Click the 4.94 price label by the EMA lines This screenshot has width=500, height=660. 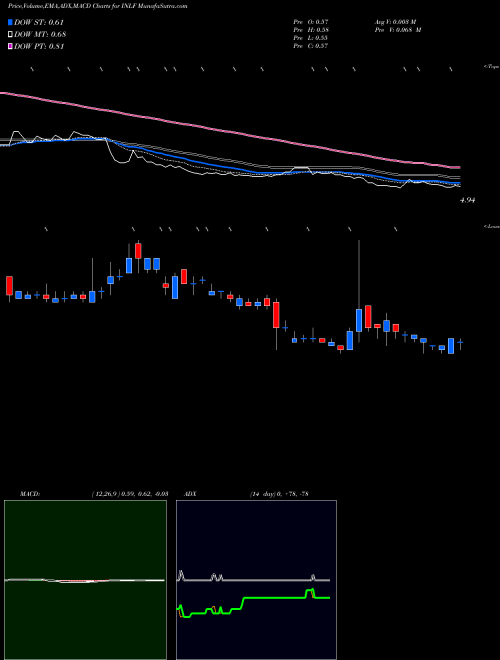click(468, 201)
